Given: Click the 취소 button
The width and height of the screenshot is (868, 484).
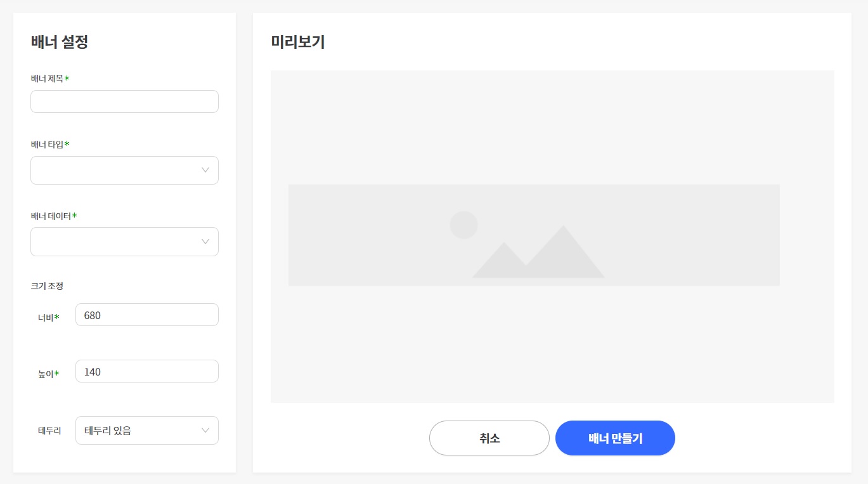Looking at the screenshot, I should point(489,438).
